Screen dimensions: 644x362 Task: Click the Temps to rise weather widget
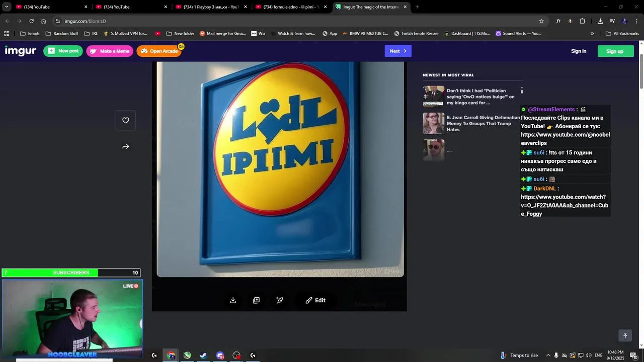pyautogui.click(x=519, y=355)
